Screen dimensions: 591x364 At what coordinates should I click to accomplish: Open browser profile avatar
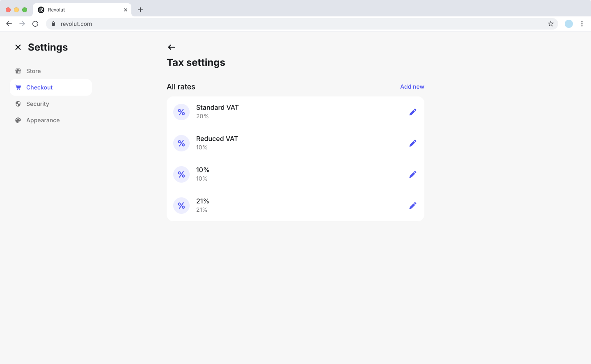569,24
